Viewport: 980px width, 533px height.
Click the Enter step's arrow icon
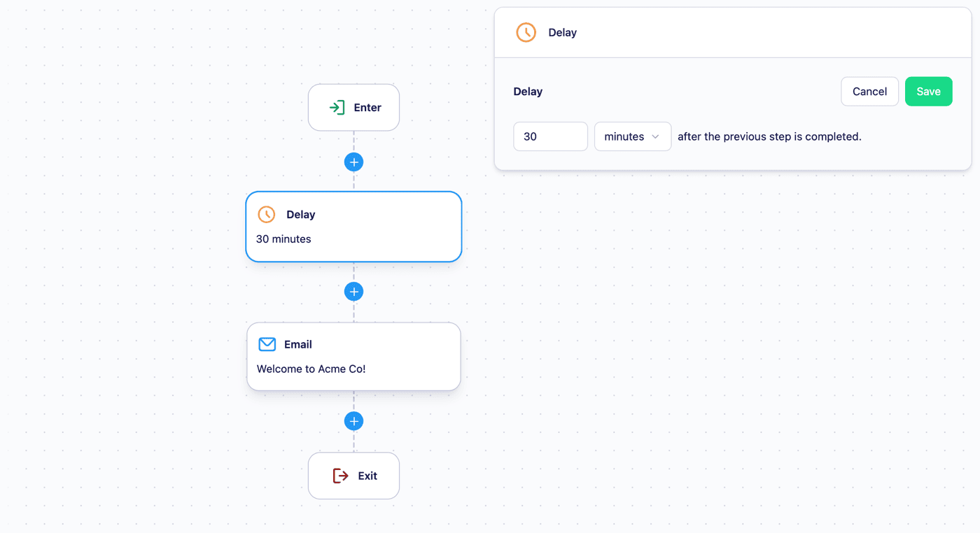pyautogui.click(x=337, y=107)
